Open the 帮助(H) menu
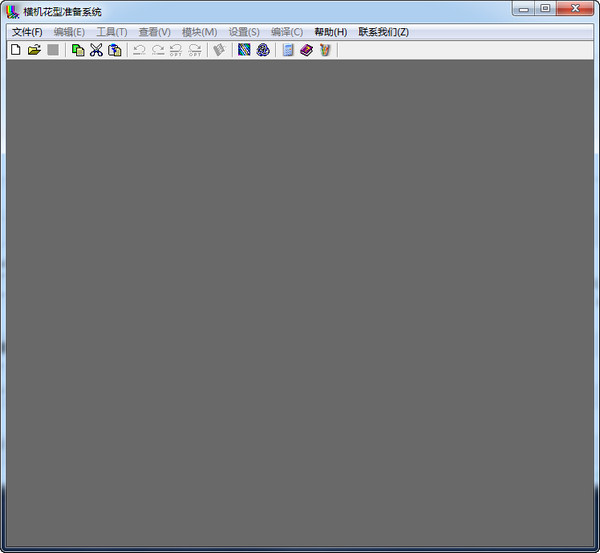Viewport: 600px width, 553px height. point(331,32)
